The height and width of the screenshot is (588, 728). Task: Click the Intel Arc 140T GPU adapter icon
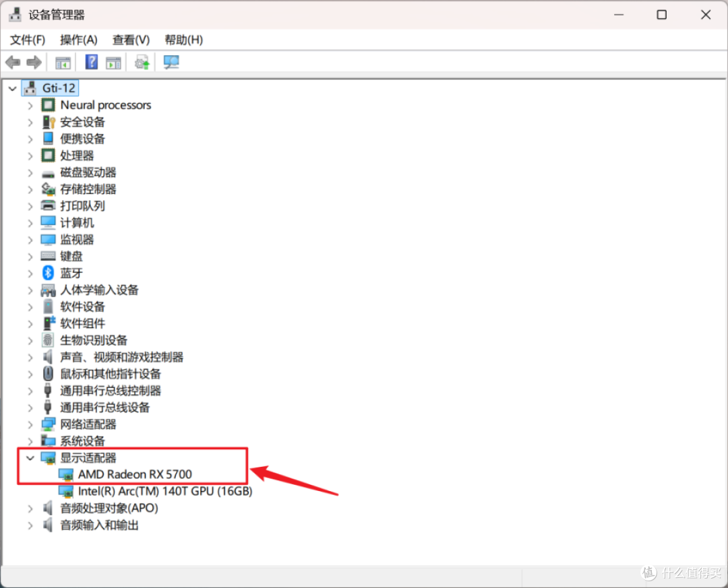click(66, 492)
